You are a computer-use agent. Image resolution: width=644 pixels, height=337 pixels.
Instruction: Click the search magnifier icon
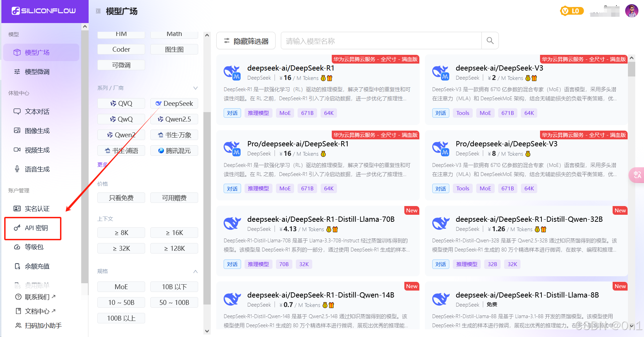pyautogui.click(x=490, y=41)
